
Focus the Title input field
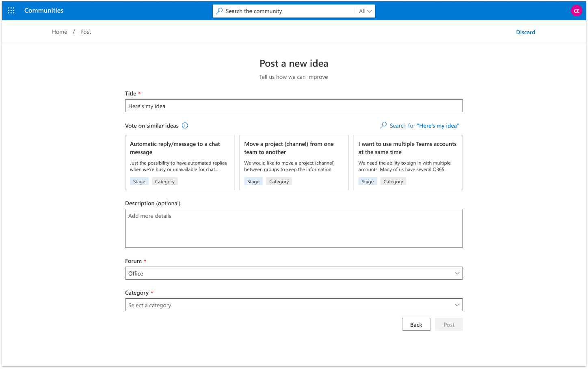pyautogui.click(x=294, y=106)
